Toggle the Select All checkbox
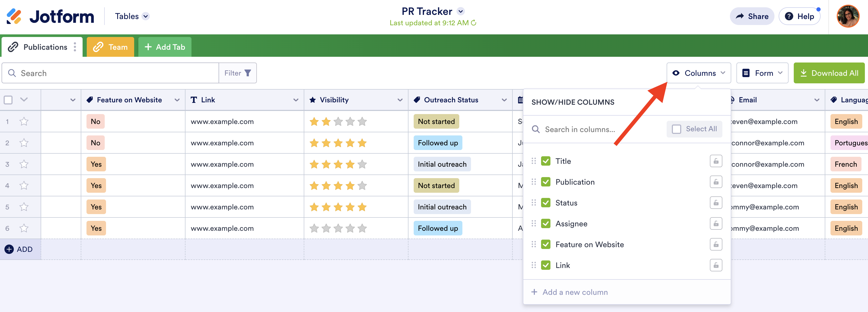The height and width of the screenshot is (312, 868). [x=676, y=129]
